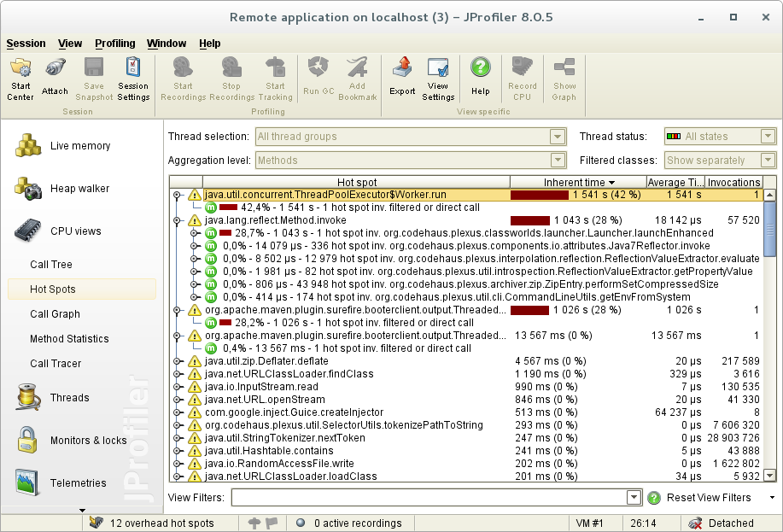The image size is (783, 532).
Task: Select the Method Statistics view
Action: tap(69, 339)
